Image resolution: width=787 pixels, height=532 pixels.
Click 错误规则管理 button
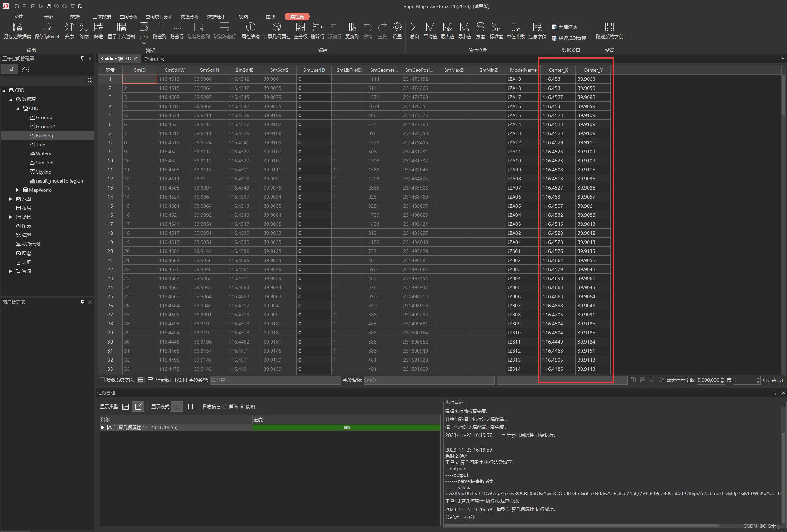(569, 38)
